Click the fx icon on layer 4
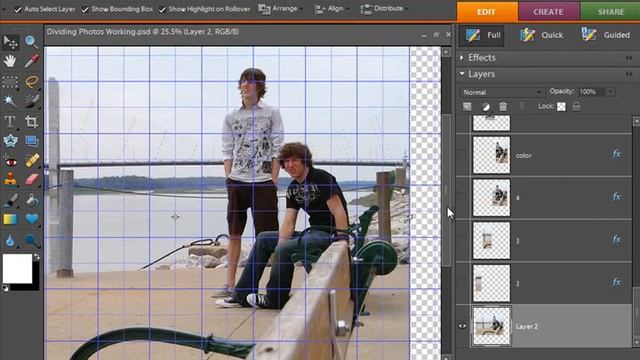640x360 pixels. 616,197
